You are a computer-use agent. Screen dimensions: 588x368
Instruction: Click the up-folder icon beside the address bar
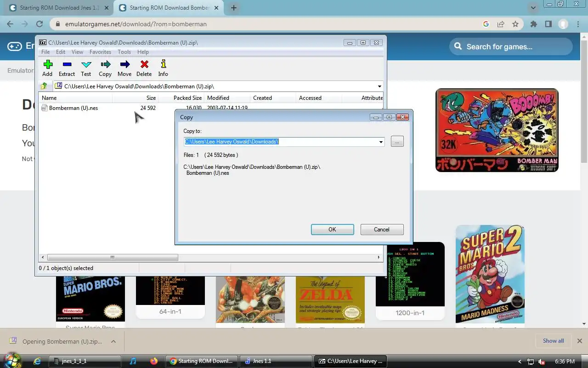pyautogui.click(x=44, y=86)
